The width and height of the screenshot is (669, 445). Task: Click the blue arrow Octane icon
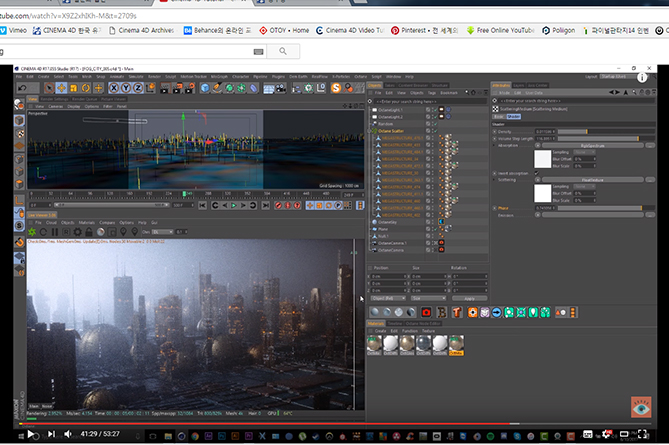(x=497, y=312)
